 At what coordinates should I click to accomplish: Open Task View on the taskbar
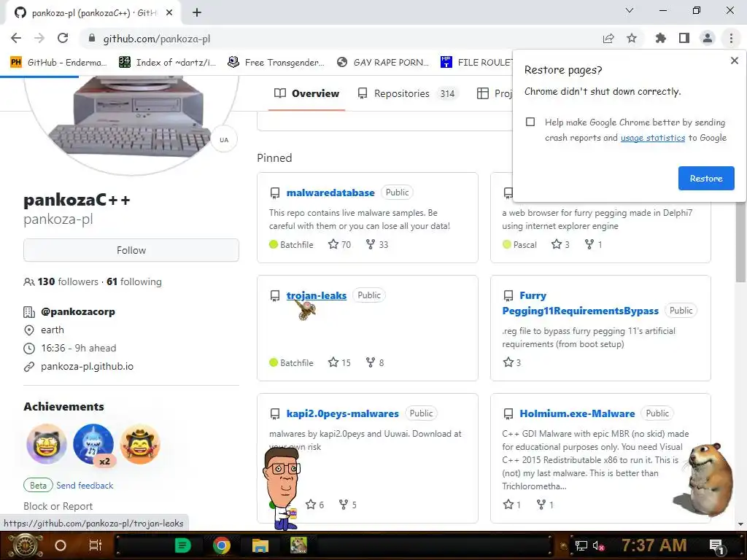pos(96,545)
